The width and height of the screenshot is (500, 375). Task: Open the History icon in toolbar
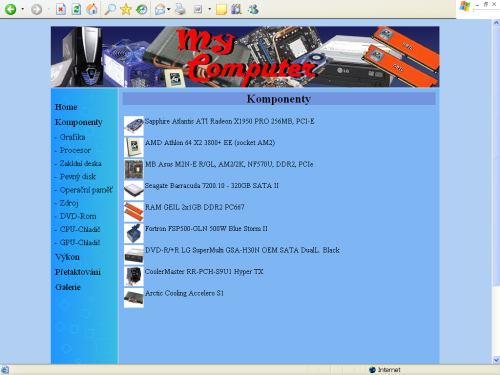click(142, 9)
